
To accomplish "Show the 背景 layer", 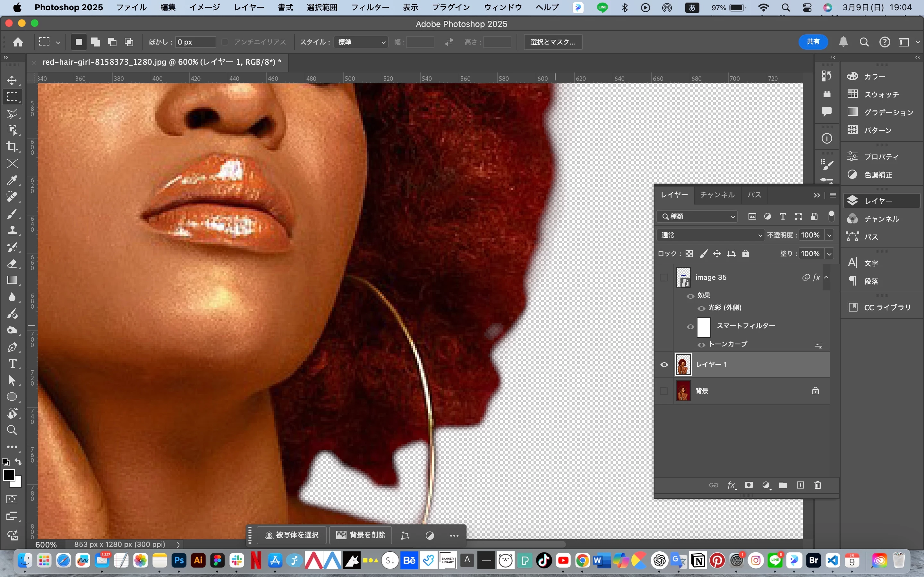I will point(664,391).
